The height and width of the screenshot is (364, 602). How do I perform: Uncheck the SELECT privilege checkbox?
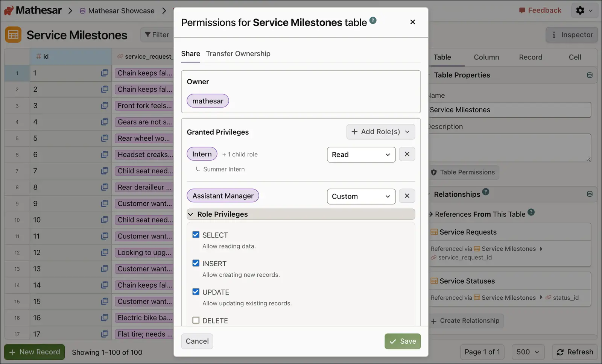[x=196, y=235]
